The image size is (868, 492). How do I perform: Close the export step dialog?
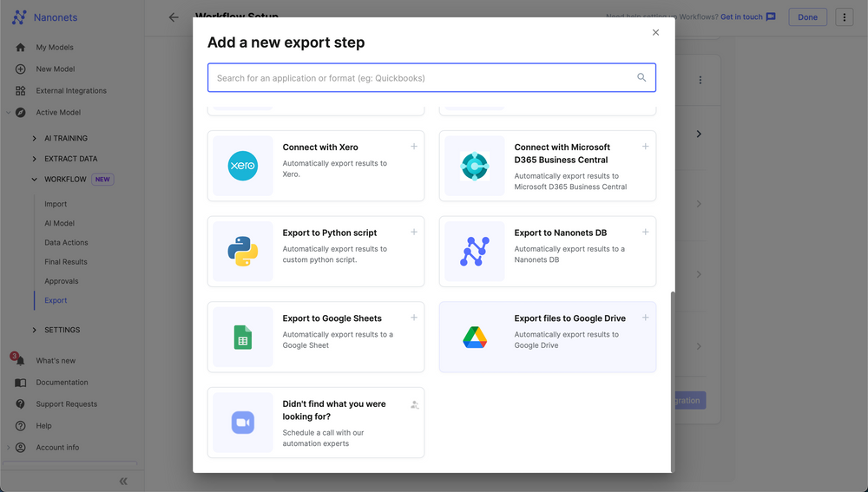(655, 32)
